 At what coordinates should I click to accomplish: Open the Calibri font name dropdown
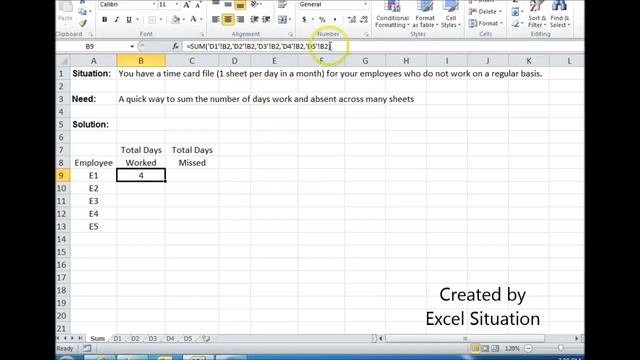click(154, 4)
